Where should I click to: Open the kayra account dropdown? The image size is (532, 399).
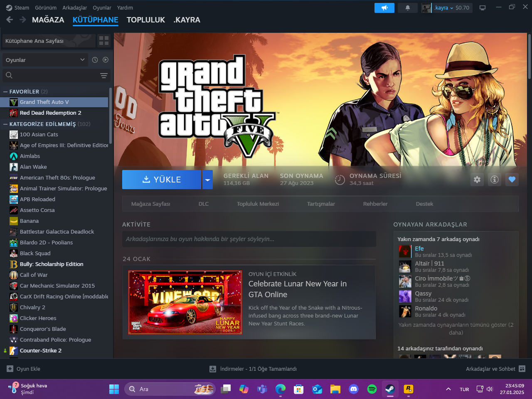pos(447,8)
